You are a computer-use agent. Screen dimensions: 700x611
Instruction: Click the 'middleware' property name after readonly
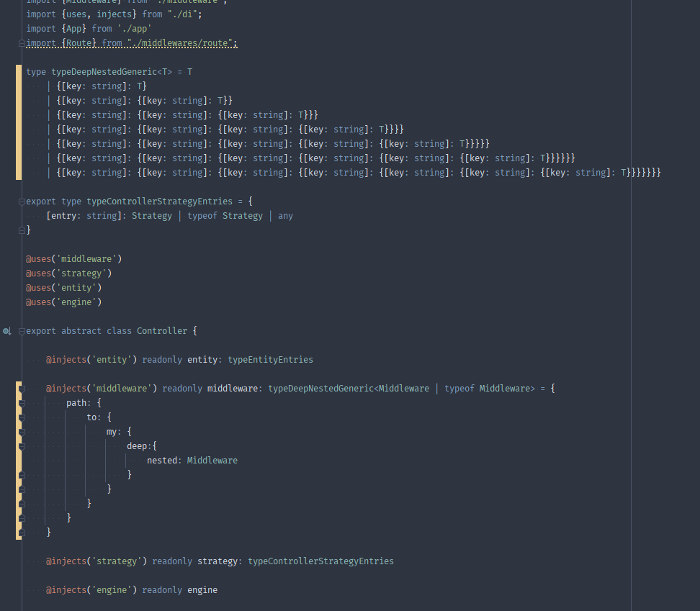click(232, 389)
